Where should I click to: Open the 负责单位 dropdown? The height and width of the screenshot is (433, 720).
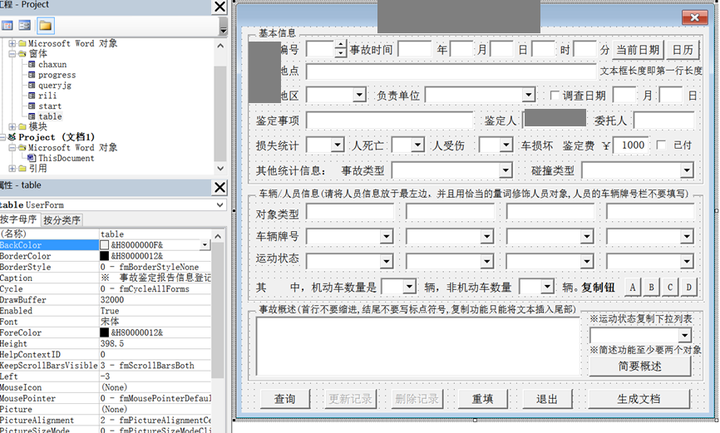coord(527,95)
